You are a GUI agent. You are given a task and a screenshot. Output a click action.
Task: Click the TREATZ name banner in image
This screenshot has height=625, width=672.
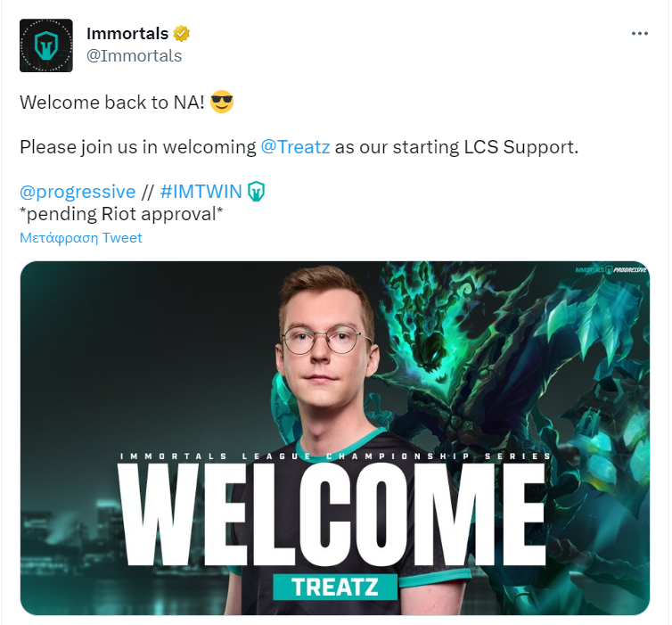coord(335,587)
